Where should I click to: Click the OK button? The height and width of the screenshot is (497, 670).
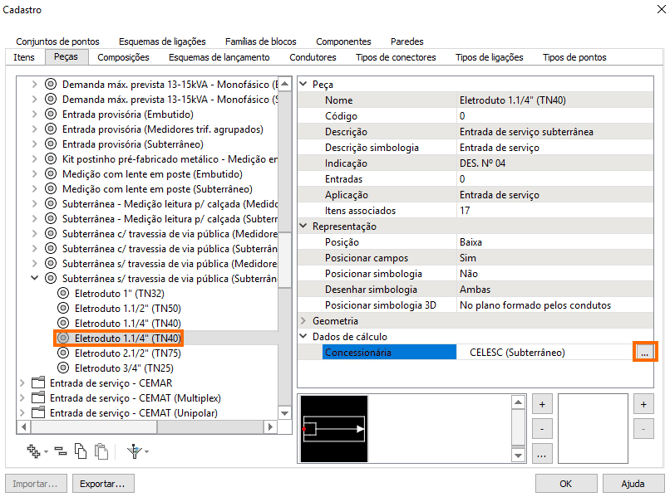[565, 484]
